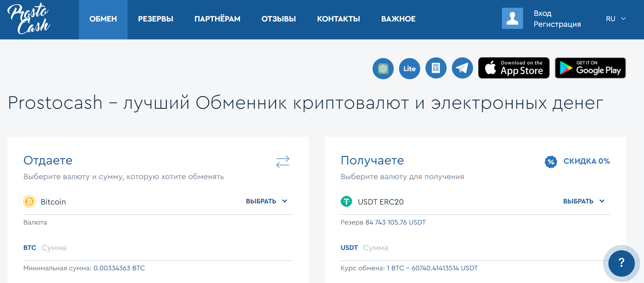Click minimum amount 0.00334363 BTC

click(x=119, y=268)
